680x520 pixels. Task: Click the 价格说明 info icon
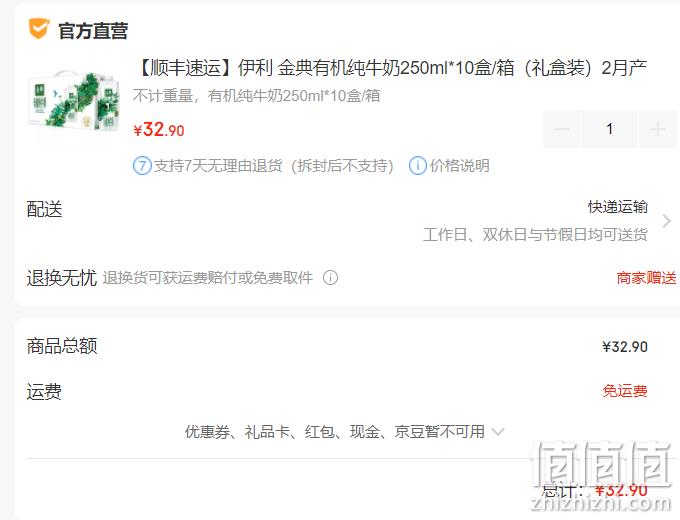click(418, 166)
